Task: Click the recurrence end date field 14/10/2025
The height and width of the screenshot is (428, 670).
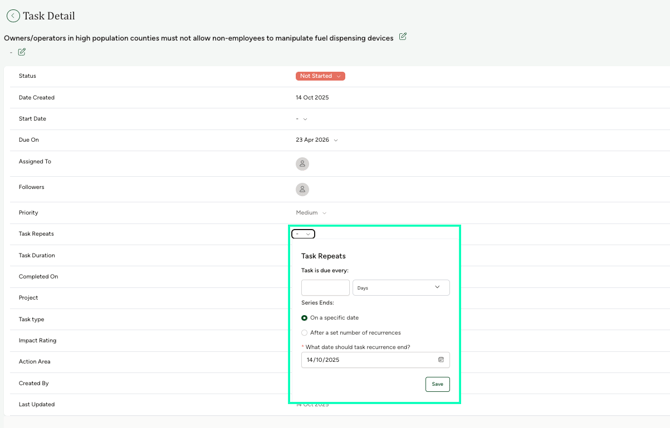Action: coord(366,360)
